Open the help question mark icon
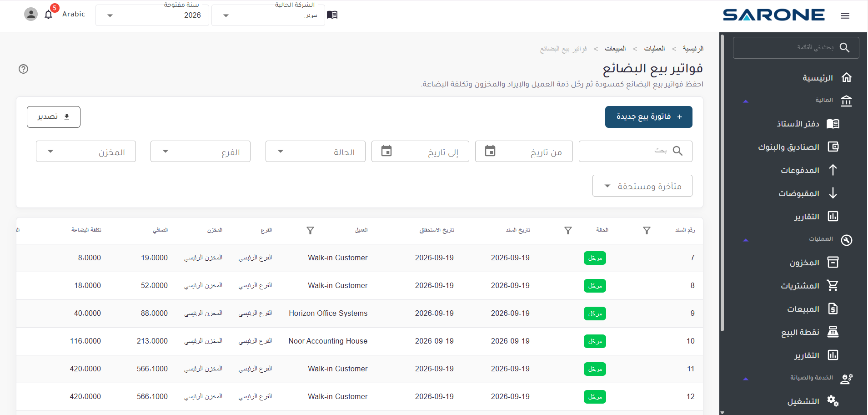868x415 pixels. [24, 69]
